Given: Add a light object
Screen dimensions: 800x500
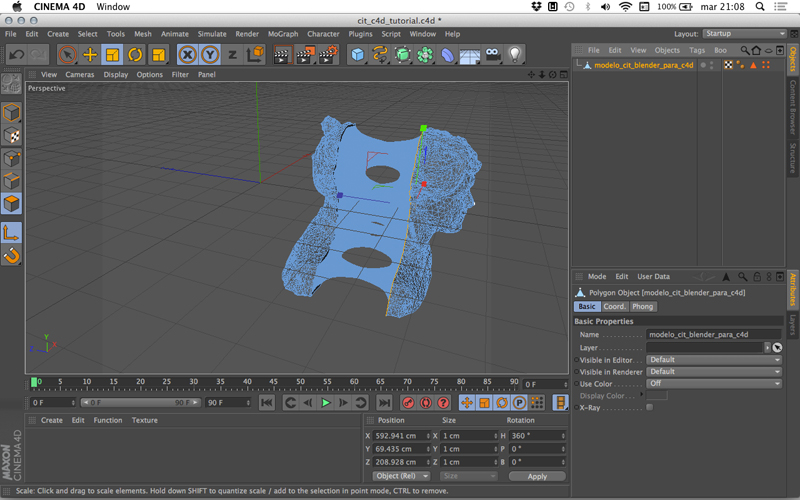Looking at the screenshot, I should point(515,55).
